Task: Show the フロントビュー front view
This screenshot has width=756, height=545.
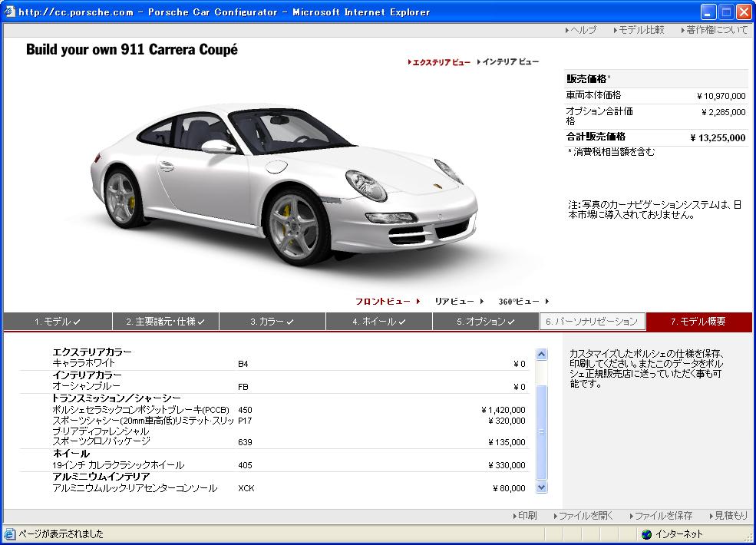Action: [x=388, y=302]
